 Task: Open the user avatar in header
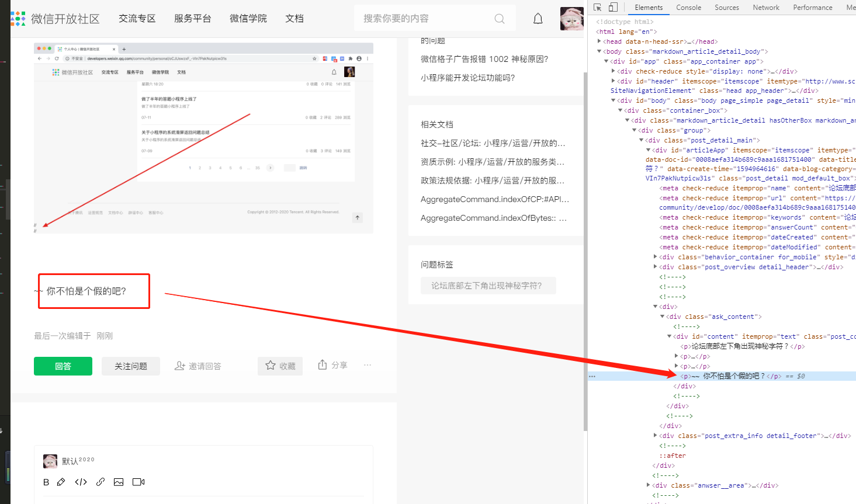click(x=571, y=19)
